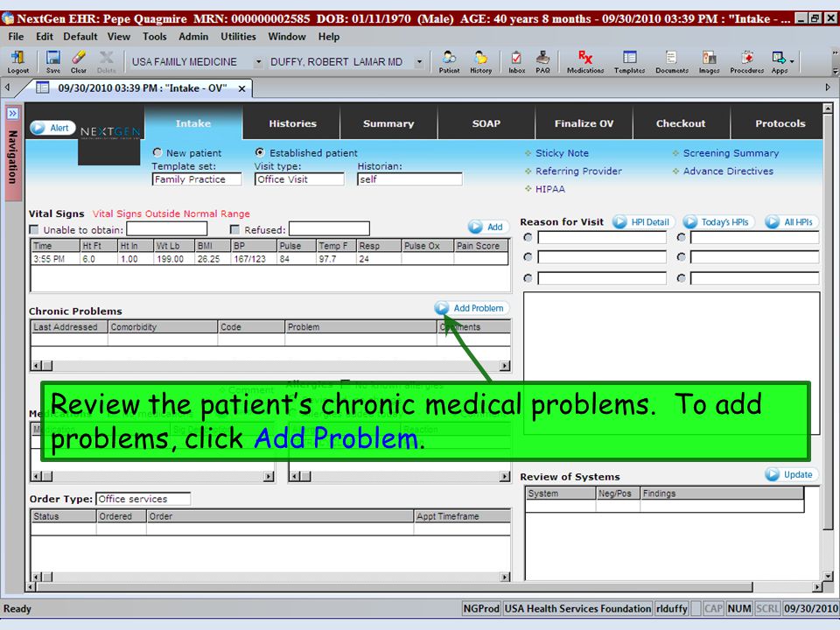The height and width of the screenshot is (630, 840).
Task: Switch to the Checkout tab
Action: coord(681,123)
